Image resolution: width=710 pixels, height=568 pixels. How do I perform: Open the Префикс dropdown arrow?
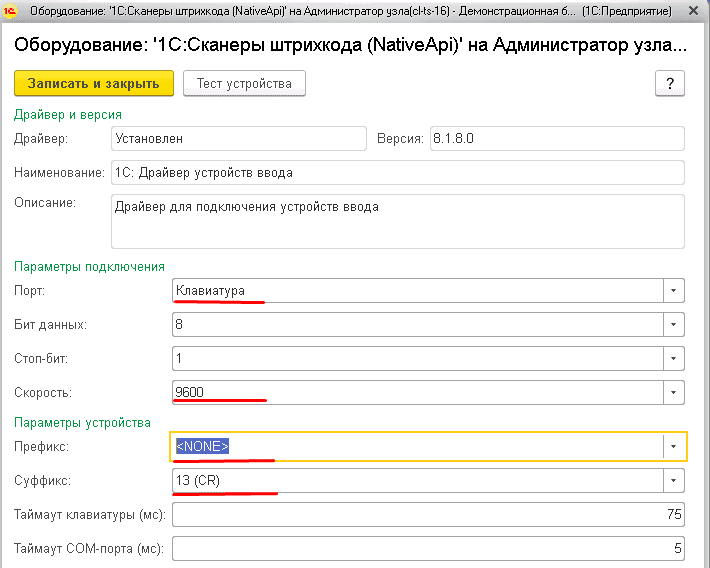coord(674,447)
